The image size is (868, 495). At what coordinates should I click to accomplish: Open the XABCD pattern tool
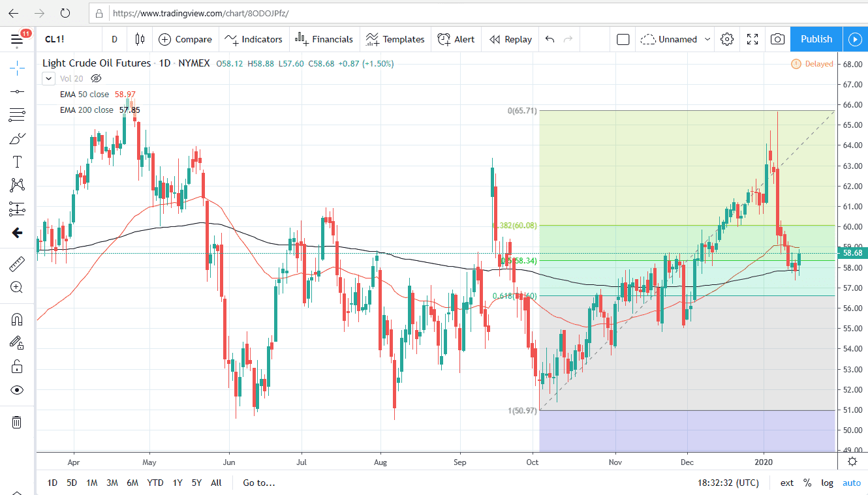click(x=17, y=185)
